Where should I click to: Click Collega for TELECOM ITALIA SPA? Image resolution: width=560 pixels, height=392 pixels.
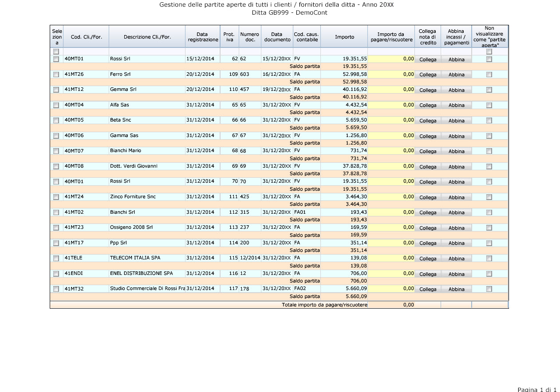(428, 259)
